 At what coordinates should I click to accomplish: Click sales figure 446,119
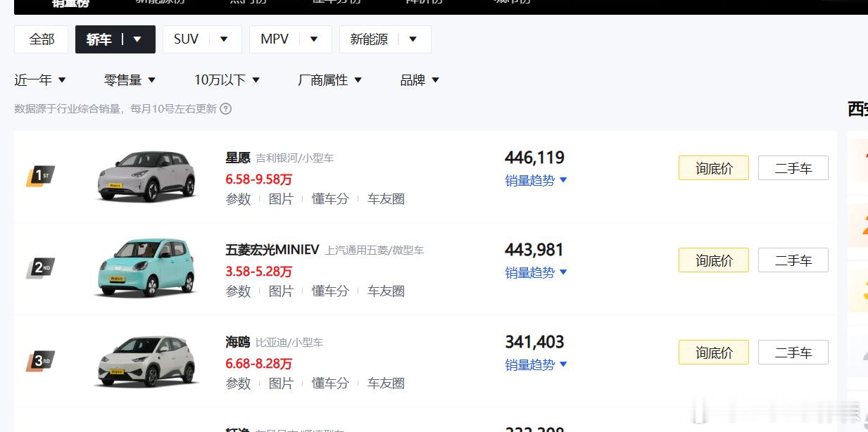[x=534, y=158]
